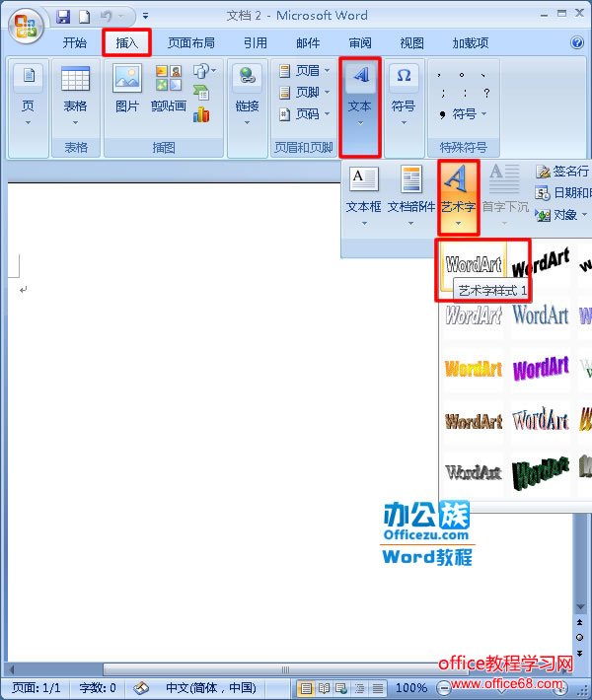
Task: Click the 表格 table grid icon
Action: pos(75,79)
